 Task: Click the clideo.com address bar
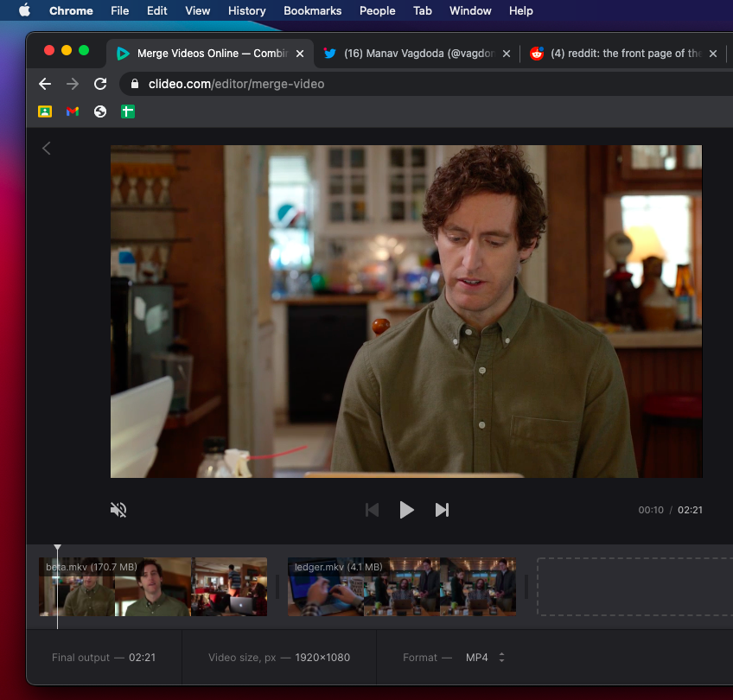click(x=425, y=84)
